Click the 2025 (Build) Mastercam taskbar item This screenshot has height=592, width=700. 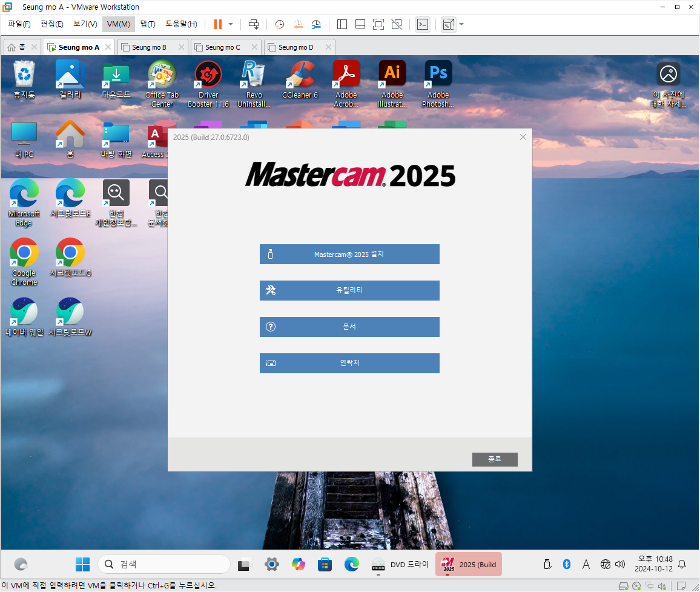469,564
